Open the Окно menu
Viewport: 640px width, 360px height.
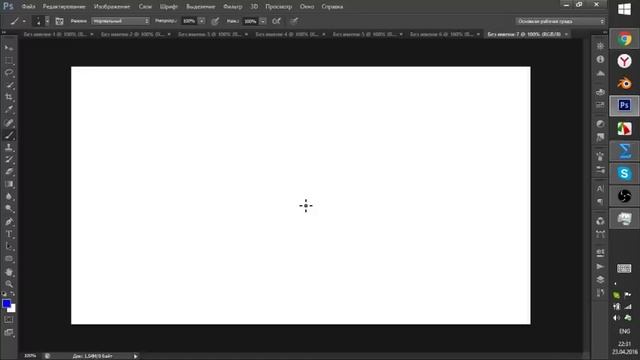(x=307, y=7)
